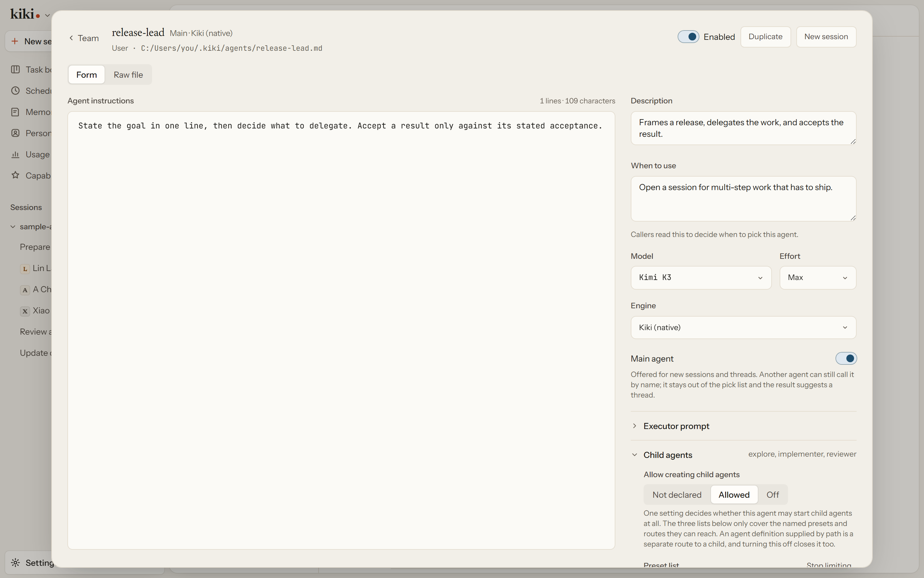
Task: Click into the Agent instructions text area
Action: 341,330
